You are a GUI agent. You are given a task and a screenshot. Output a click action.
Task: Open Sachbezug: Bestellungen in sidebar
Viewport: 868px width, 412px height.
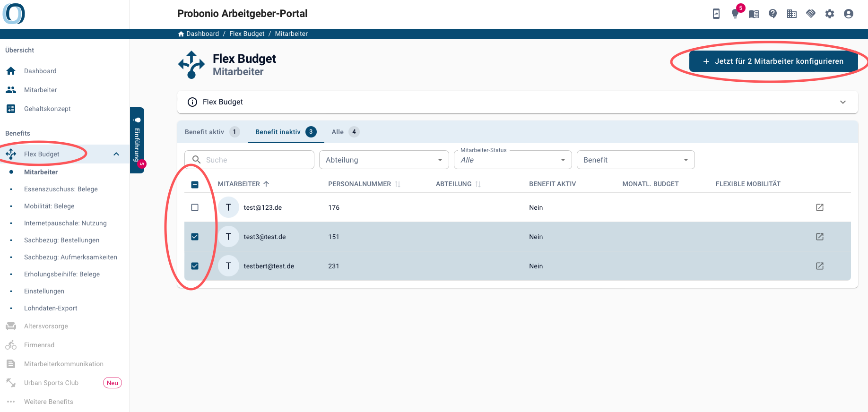[x=61, y=240]
